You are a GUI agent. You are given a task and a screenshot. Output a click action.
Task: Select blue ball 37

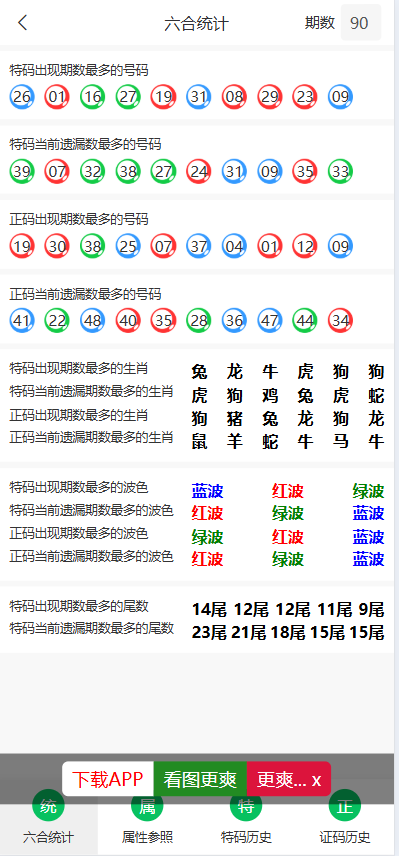pos(199,247)
